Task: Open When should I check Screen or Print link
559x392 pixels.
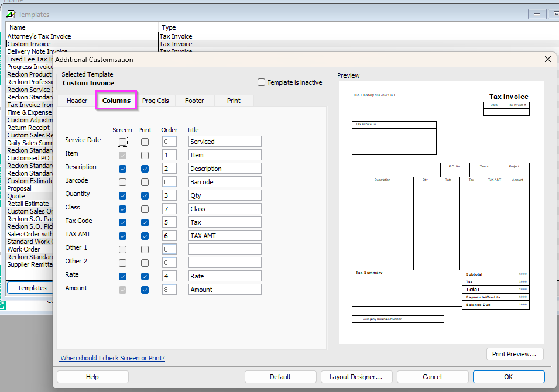Action: pos(112,358)
